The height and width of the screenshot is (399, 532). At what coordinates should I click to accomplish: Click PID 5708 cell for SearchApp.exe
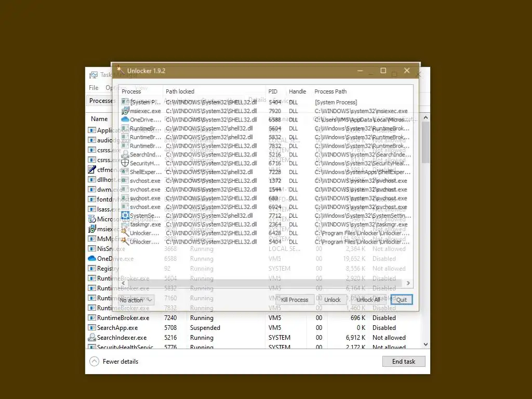(x=170, y=328)
